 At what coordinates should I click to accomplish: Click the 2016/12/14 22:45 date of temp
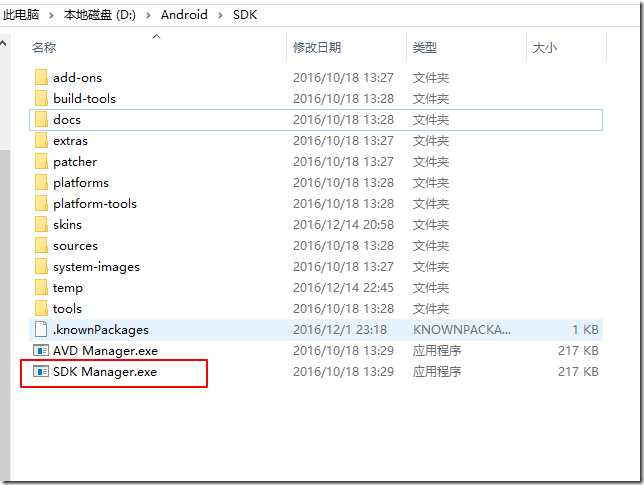[343, 287]
